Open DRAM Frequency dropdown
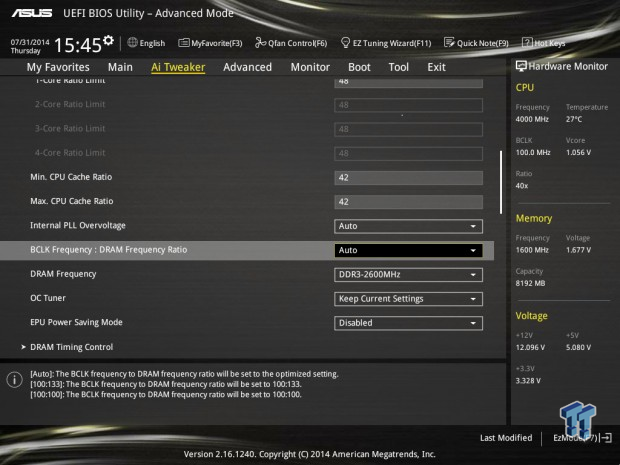 click(x=408, y=274)
